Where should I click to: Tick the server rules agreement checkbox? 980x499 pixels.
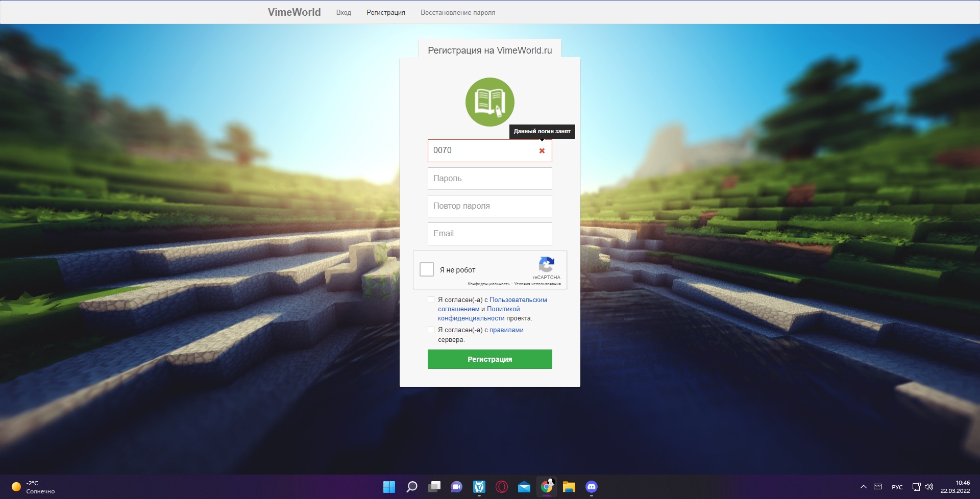[431, 330]
